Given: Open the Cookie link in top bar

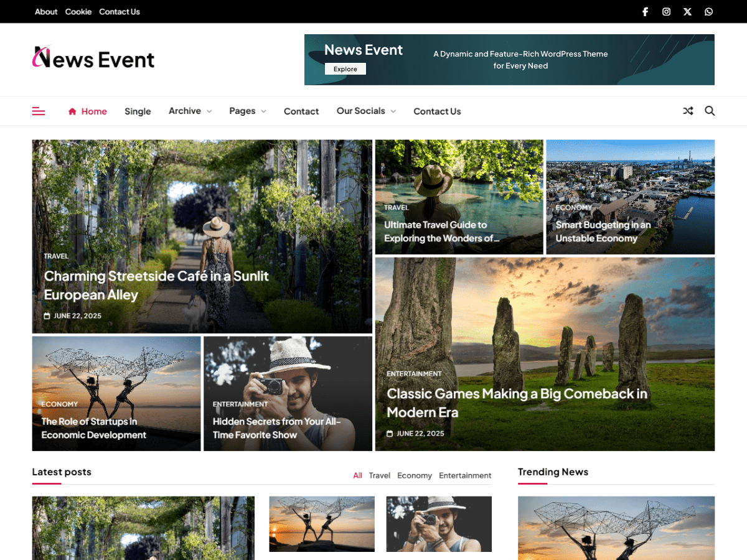Looking at the screenshot, I should 78,12.
